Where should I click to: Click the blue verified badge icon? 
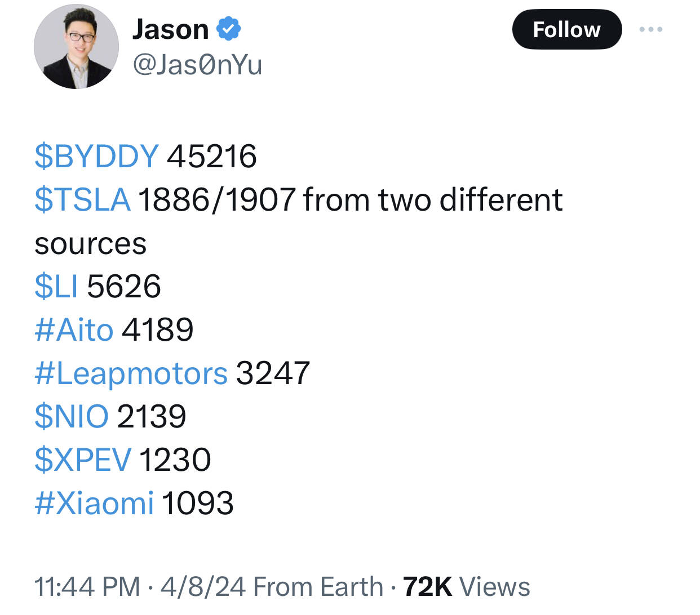tap(229, 29)
